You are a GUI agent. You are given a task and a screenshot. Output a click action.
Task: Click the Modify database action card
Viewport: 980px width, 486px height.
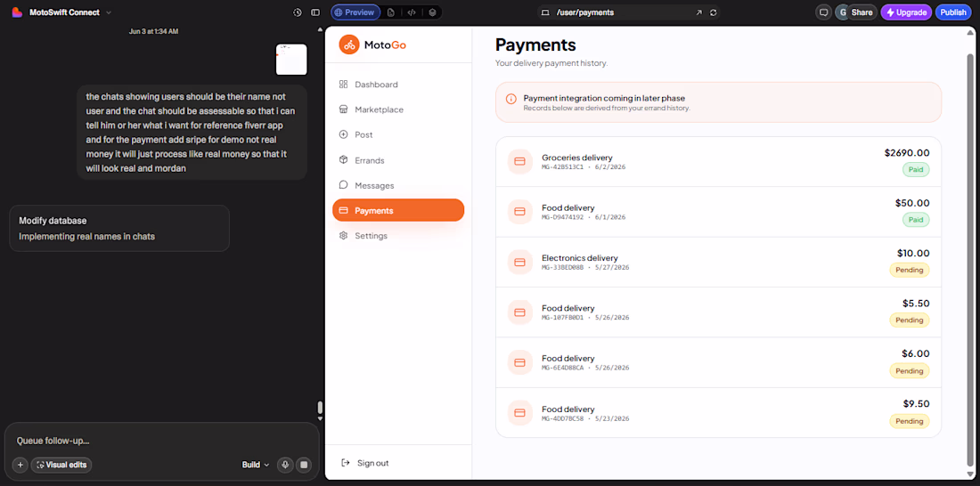click(119, 229)
